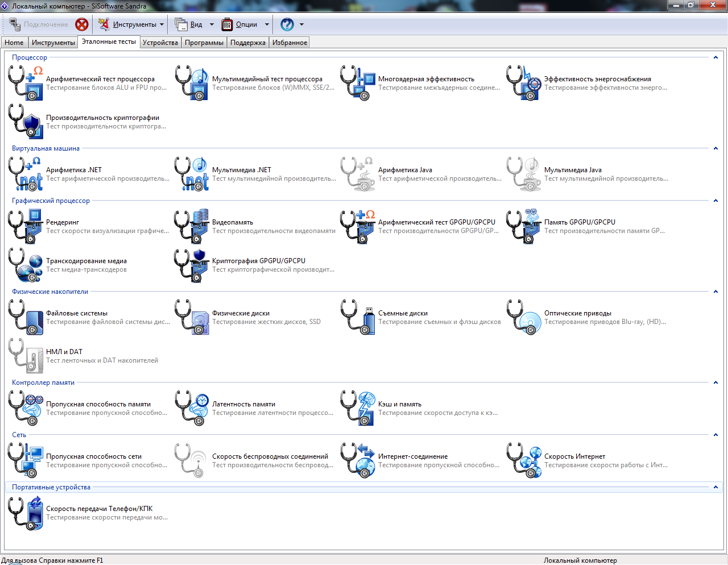Open the Интернет-соединение globe icon
The height and width of the screenshot is (565, 728).
[x=358, y=460]
